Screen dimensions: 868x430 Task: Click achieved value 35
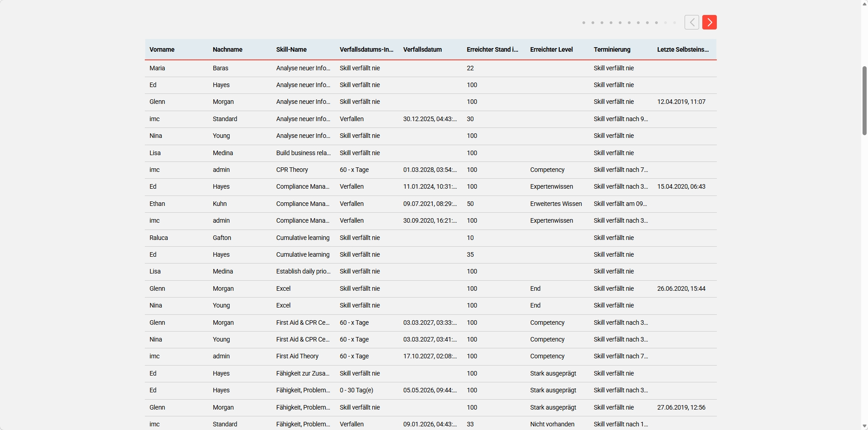point(470,254)
